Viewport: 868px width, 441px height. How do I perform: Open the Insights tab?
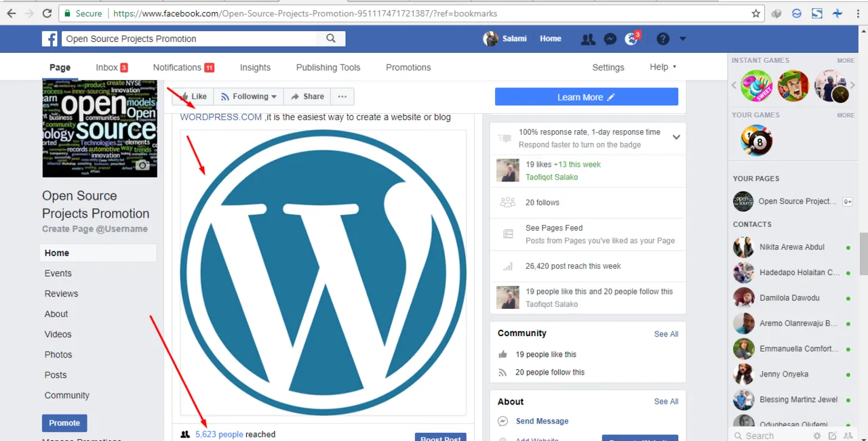(255, 67)
